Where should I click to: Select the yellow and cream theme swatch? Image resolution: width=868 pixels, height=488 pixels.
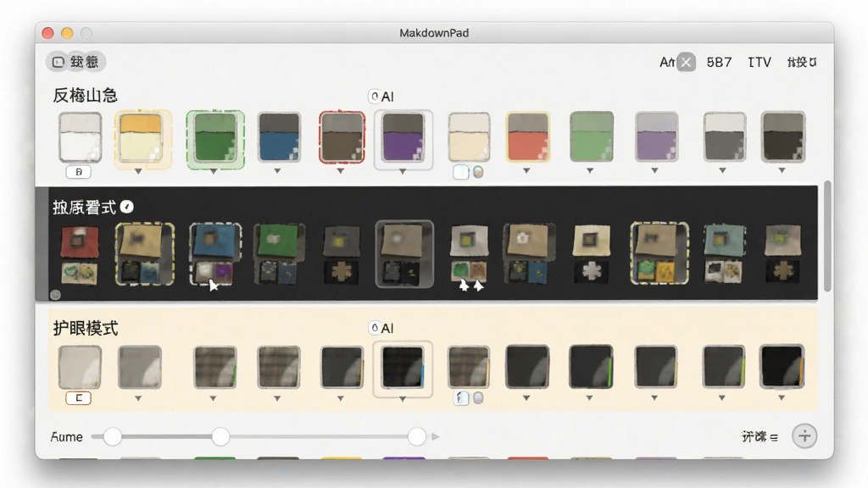click(141, 138)
